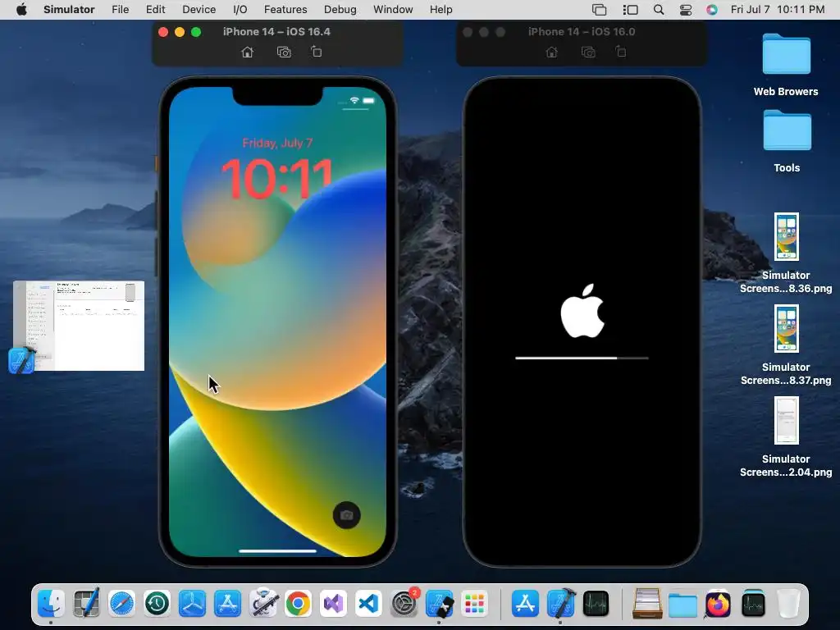This screenshot has width=840, height=630.
Task: Minimize the iOS 16.4 simulator window
Action: click(x=180, y=32)
